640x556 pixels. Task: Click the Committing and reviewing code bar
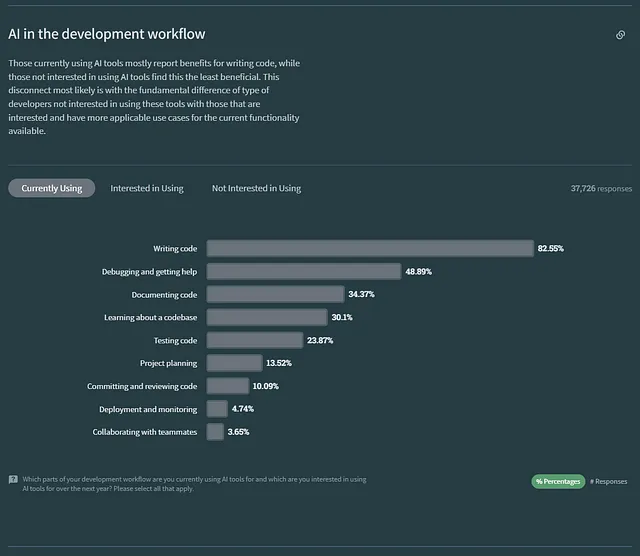click(227, 386)
